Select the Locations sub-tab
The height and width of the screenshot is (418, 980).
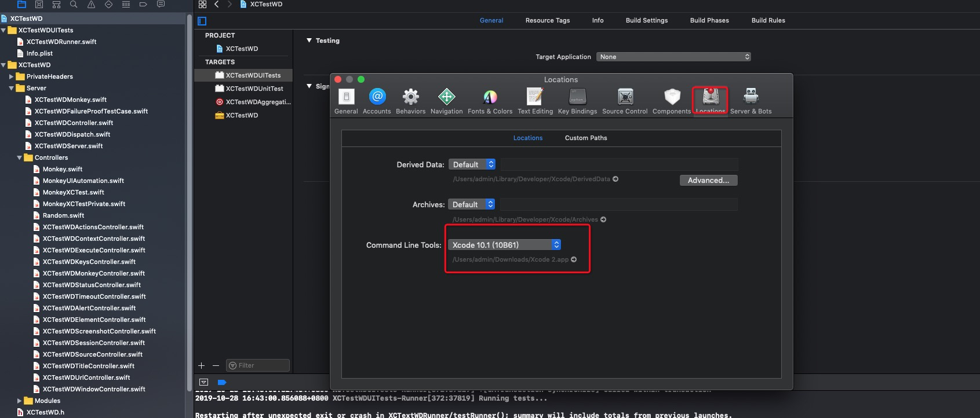[528, 138]
